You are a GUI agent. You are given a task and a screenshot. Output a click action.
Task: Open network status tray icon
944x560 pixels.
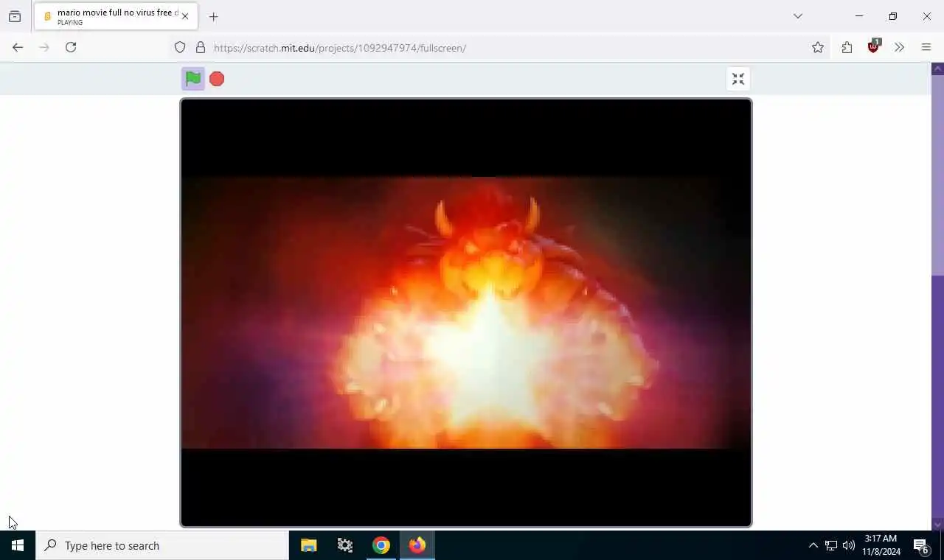click(831, 545)
